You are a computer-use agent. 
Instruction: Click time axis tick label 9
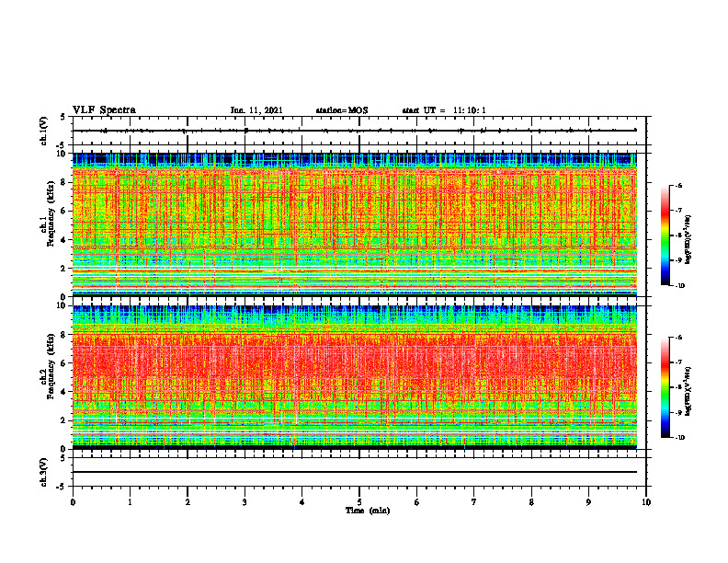(x=588, y=502)
